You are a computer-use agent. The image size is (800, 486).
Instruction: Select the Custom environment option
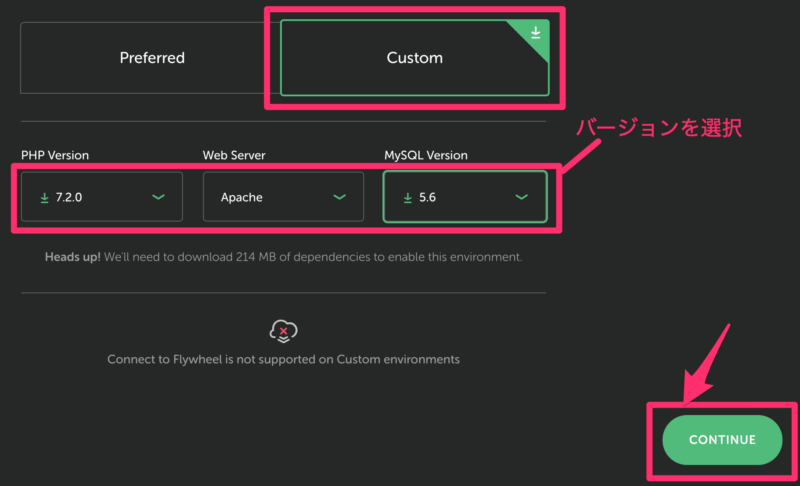(415, 58)
